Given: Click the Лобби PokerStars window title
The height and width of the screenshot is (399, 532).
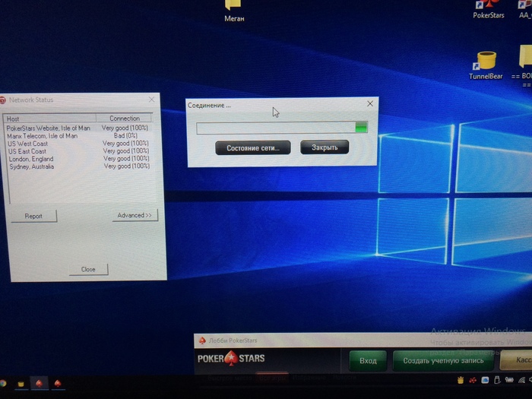Looking at the screenshot, I should coord(233,340).
